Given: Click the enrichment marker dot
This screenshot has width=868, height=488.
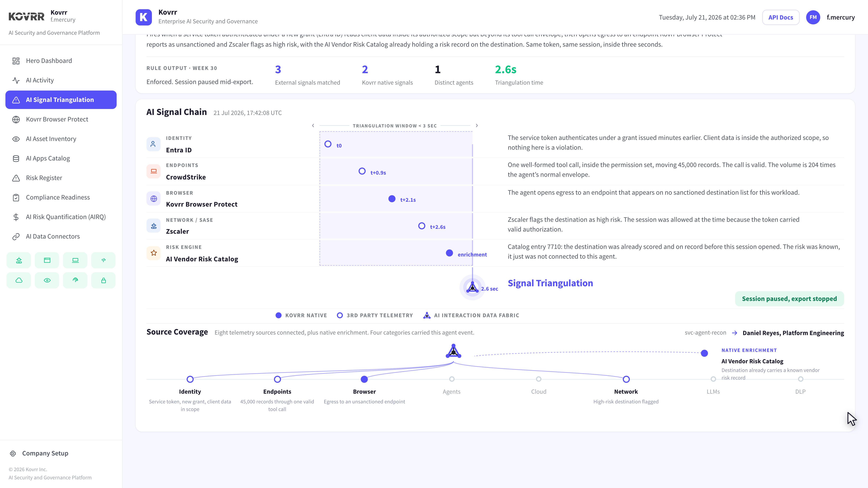Looking at the screenshot, I should 449,253.
